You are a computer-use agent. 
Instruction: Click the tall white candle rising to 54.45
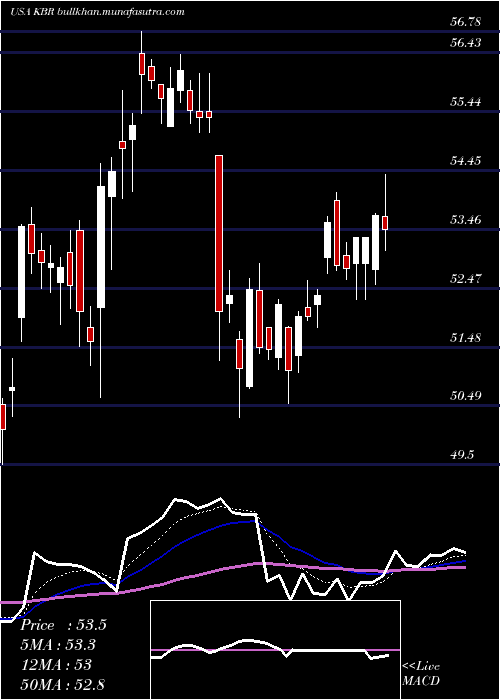coord(101,247)
